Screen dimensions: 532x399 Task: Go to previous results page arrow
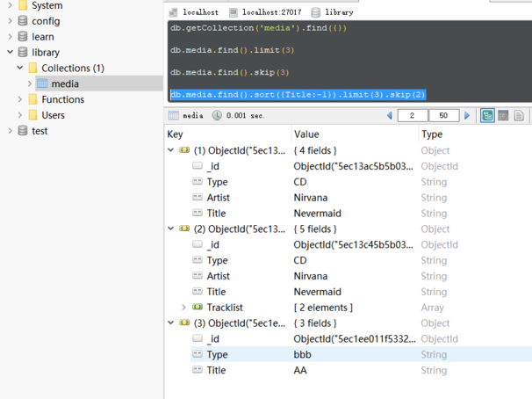(x=390, y=115)
